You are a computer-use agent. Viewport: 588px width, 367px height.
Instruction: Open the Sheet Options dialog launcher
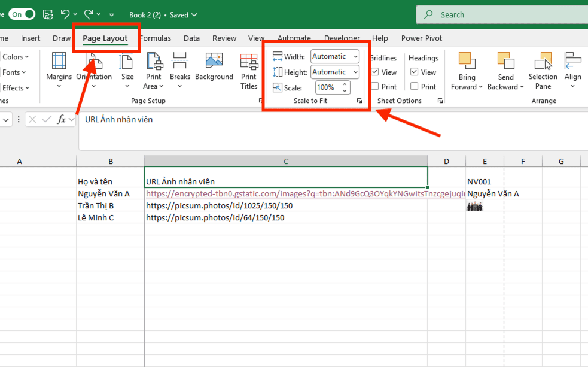click(x=440, y=101)
